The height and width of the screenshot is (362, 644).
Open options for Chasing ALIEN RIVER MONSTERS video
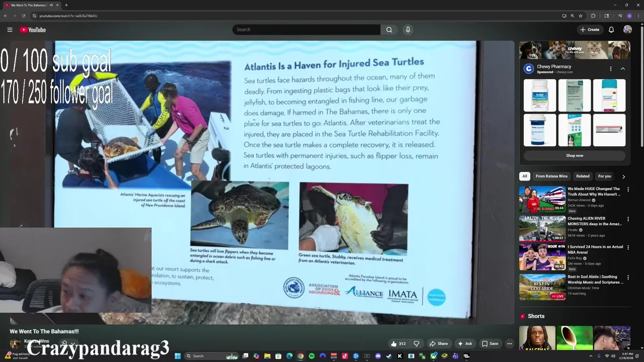click(x=628, y=219)
